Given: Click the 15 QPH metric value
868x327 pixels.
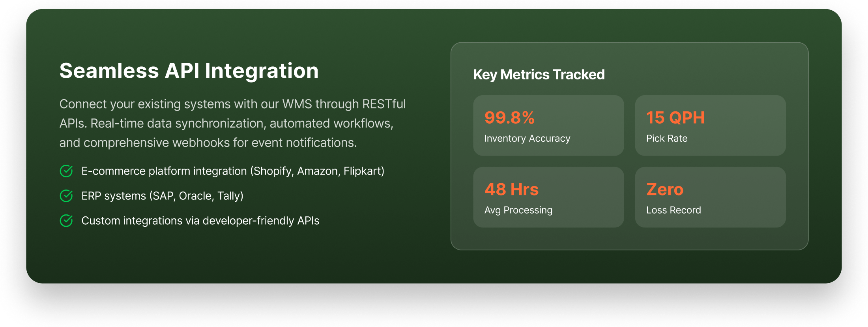Looking at the screenshot, I should click(x=675, y=118).
